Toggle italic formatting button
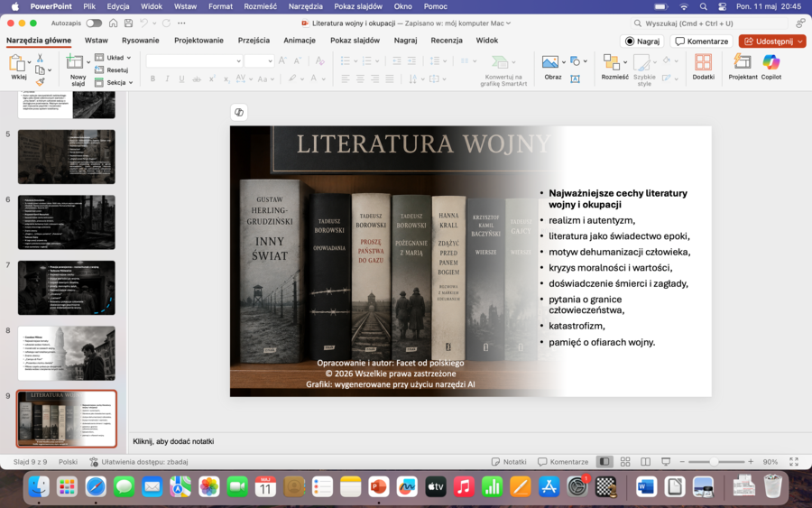The width and height of the screenshot is (812, 508). (x=167, y=79)
